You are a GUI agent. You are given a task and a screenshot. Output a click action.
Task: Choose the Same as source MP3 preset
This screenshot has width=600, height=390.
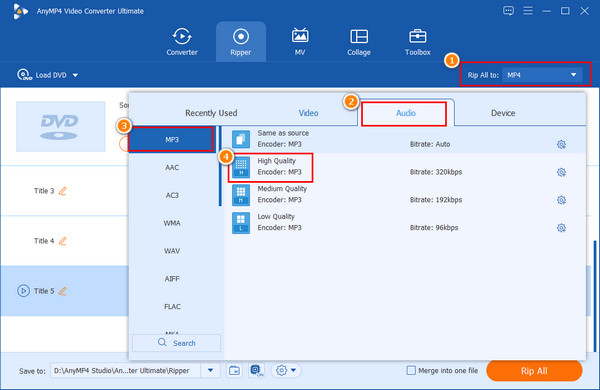click(404, 139)
